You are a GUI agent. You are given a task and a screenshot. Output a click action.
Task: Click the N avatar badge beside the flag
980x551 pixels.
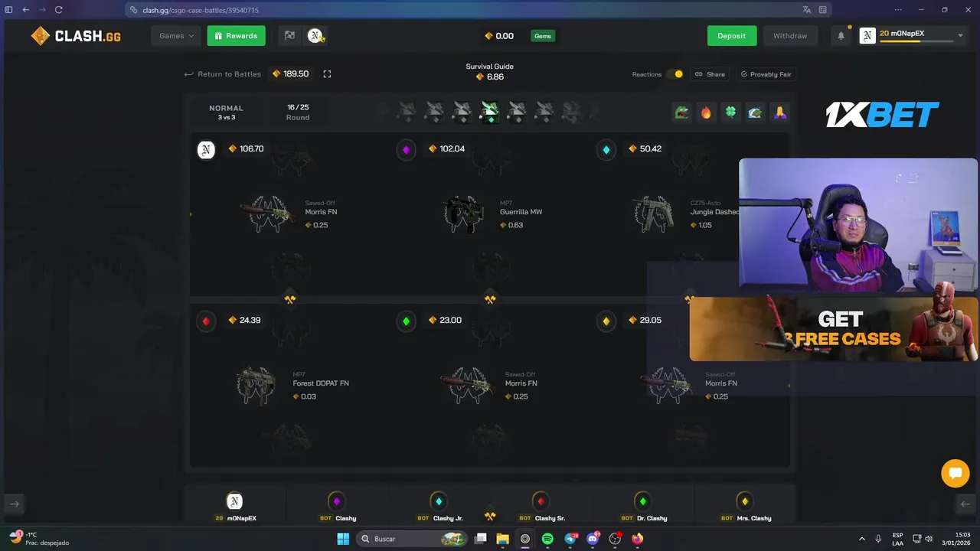coord(315,36)
